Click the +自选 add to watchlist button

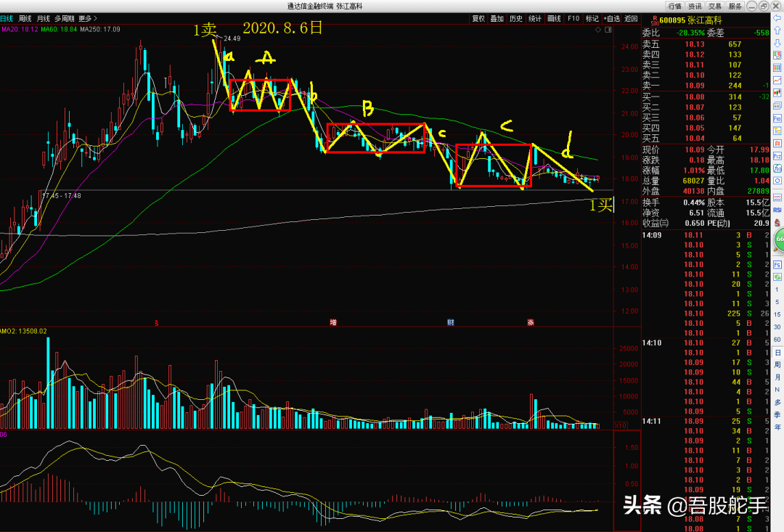pyautogui.click(x=611, y=18)
